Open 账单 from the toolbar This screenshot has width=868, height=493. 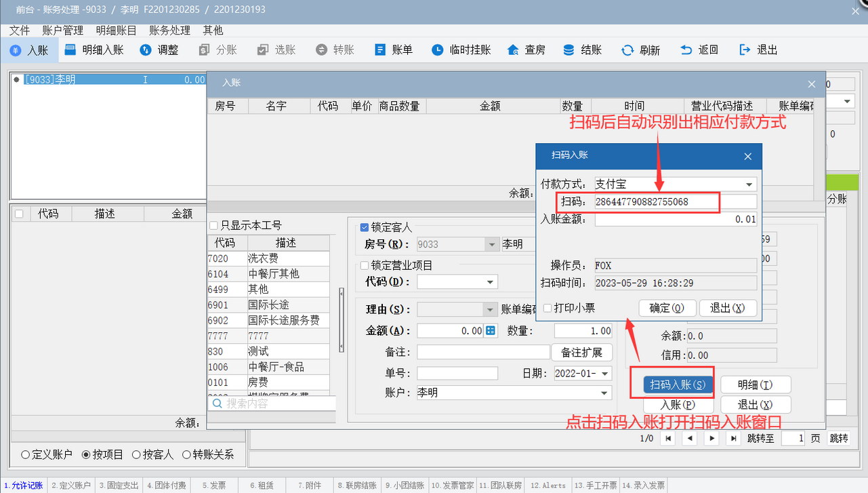click(393, 50)
